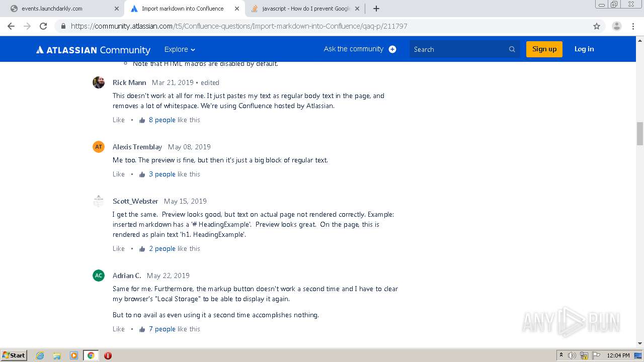Go back with the browser back arrow
Screen dimensions: 644x362
tap(11, 26)
